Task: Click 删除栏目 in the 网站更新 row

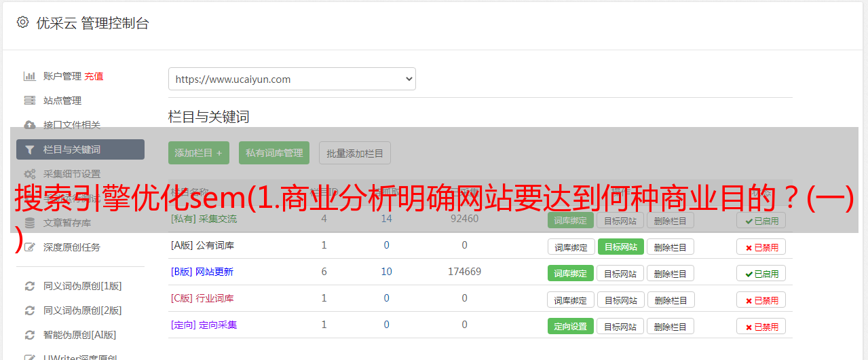Action: click(x=671, y=273)
